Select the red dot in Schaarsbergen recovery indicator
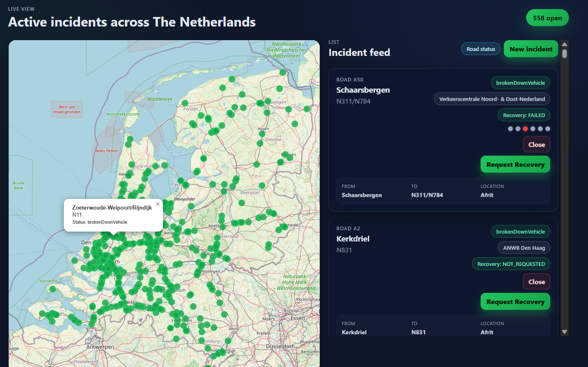This screenshot has height=367, width=588. tap(525, 129)
